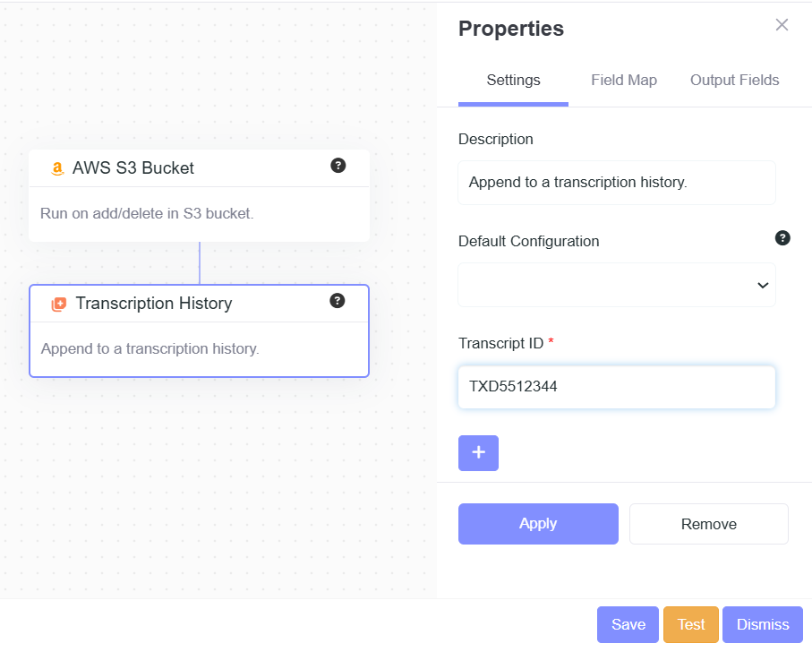Remove the selected node
The height and width of the screenshot is (652, 812).
point(708,524)
